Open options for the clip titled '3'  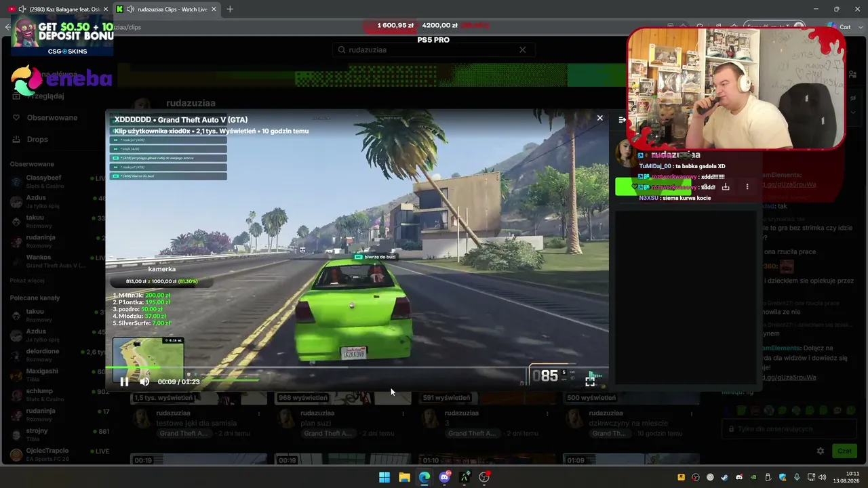click(x=547, y=413)
